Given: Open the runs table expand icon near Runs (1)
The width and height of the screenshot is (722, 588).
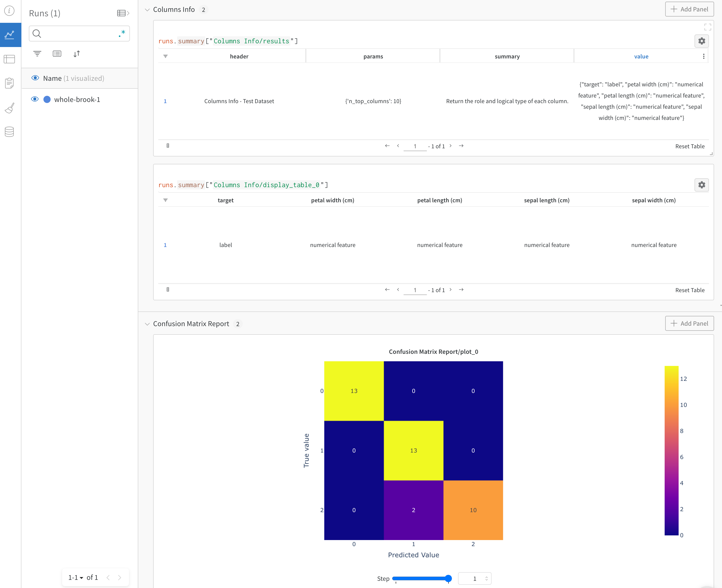Looking at the screenshot, I should 121,13.
